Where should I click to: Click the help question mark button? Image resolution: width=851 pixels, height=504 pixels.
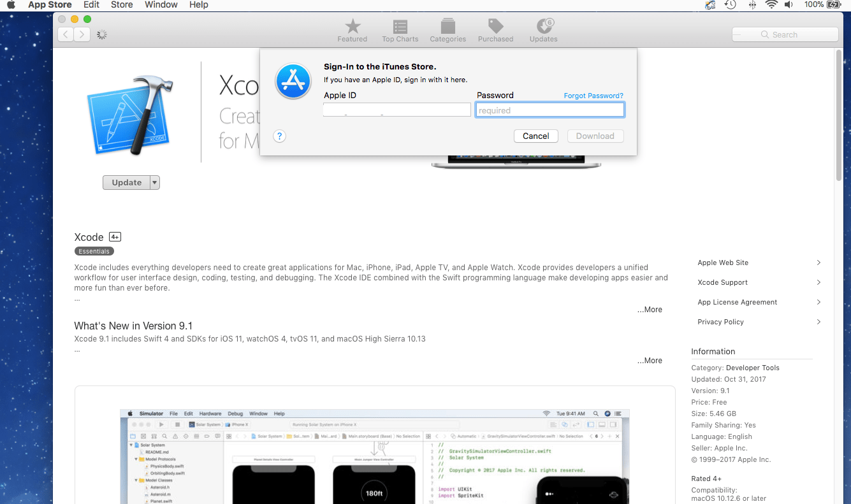[279, 136]
